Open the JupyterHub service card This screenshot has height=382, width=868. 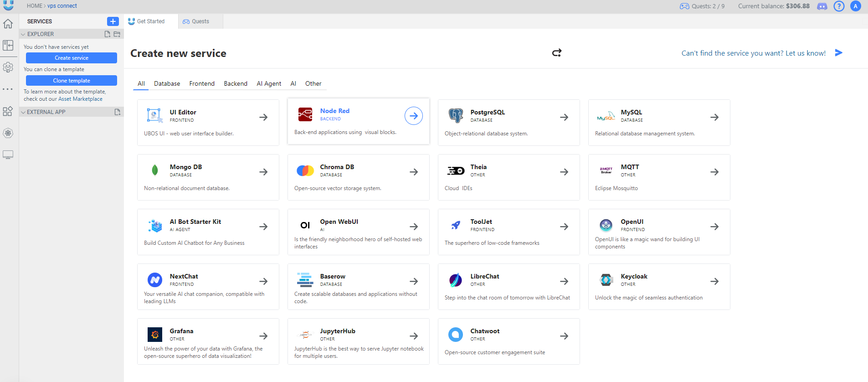(359, 341)
